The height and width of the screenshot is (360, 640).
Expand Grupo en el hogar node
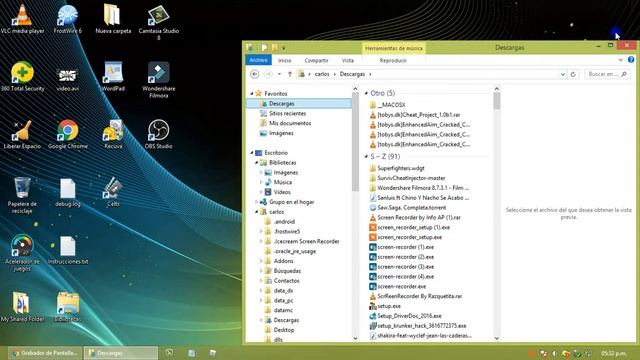(257, 202)
